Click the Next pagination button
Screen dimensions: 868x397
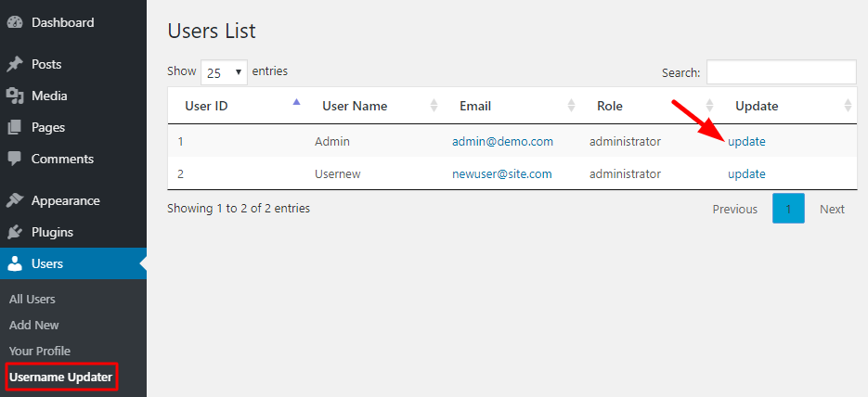tap(832, 209)
